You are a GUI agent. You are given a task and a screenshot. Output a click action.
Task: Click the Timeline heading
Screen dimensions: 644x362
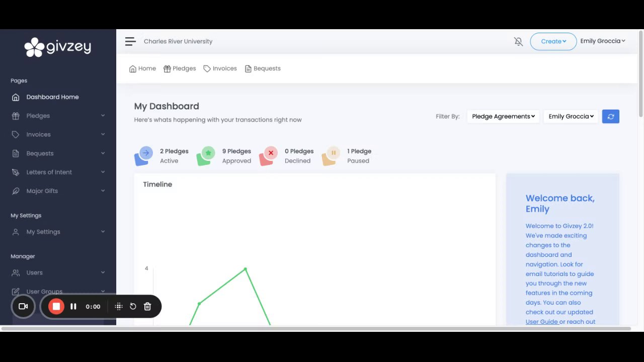157,185
